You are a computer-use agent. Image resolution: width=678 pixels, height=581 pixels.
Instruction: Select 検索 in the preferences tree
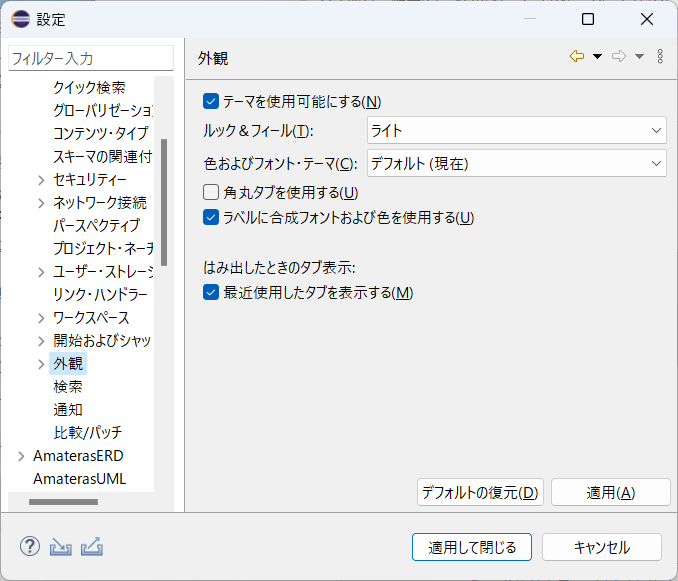tap(68, 386)
